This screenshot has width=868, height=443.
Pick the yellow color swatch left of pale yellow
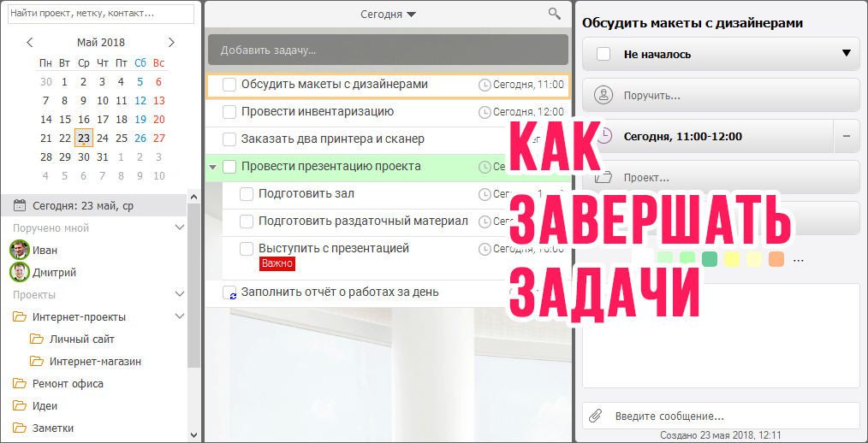[732, 259]
